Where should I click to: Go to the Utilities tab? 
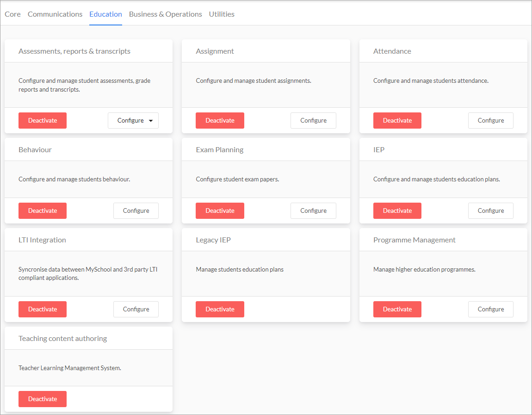click(x=222, y=14)
